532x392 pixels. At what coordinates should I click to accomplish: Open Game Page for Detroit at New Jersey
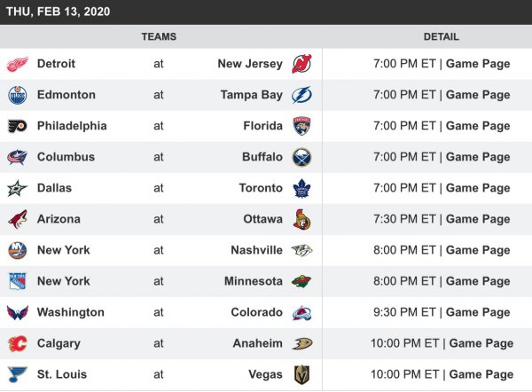478,64
